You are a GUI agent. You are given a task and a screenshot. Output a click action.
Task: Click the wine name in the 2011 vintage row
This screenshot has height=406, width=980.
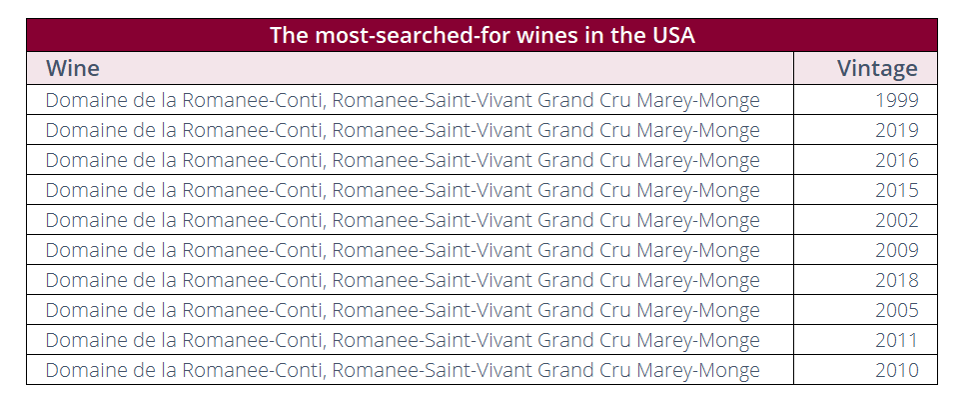tap(403, 340)
